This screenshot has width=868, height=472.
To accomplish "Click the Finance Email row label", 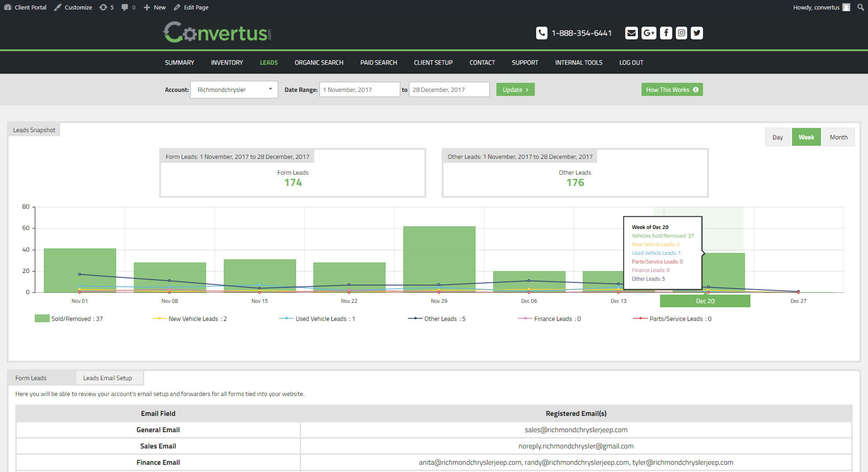I will [x=158, y=462].
